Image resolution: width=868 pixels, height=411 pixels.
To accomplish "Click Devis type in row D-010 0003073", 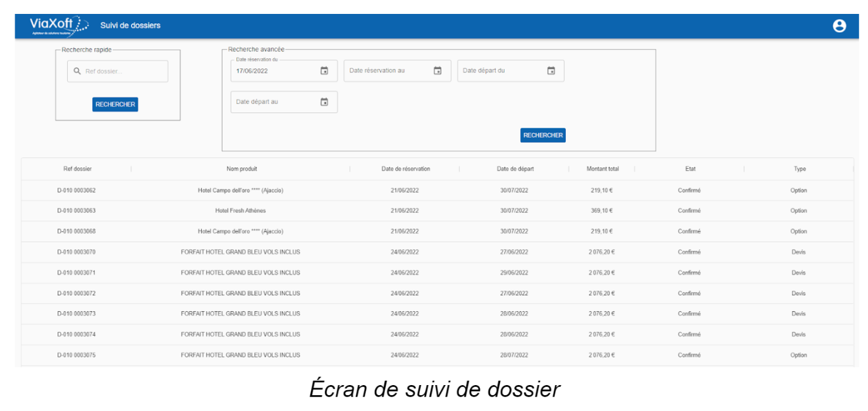I will [x=798, y=314].
